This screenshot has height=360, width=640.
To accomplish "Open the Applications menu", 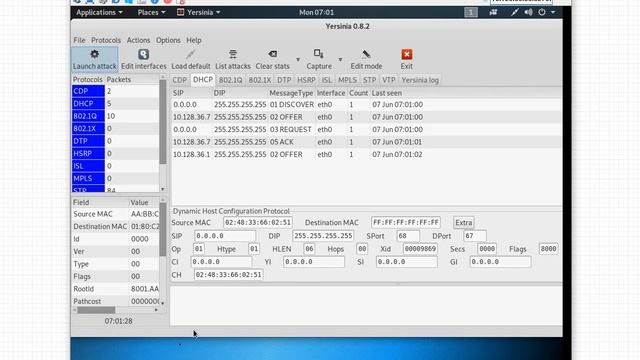I will tap(99, 12).
